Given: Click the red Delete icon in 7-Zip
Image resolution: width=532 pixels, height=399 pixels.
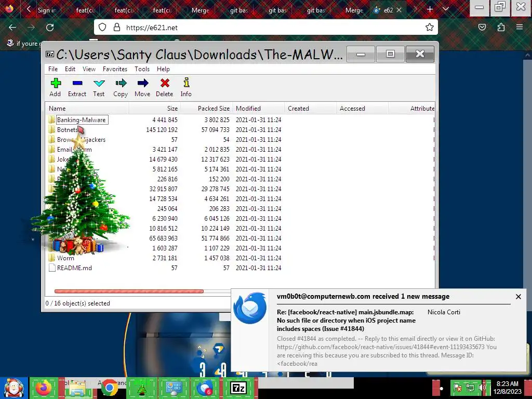Looking at the screenshot, I should pyautogui.click(x=165, y=83).
